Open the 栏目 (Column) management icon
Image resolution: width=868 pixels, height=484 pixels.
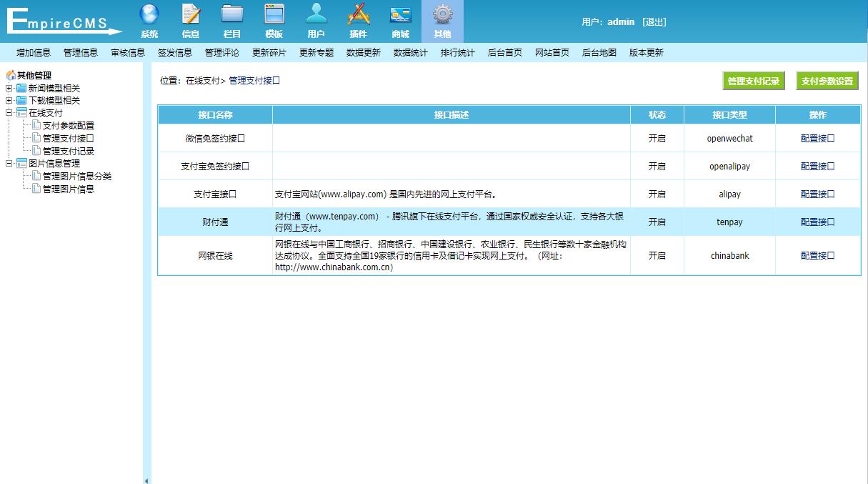(x=232, y=20)
